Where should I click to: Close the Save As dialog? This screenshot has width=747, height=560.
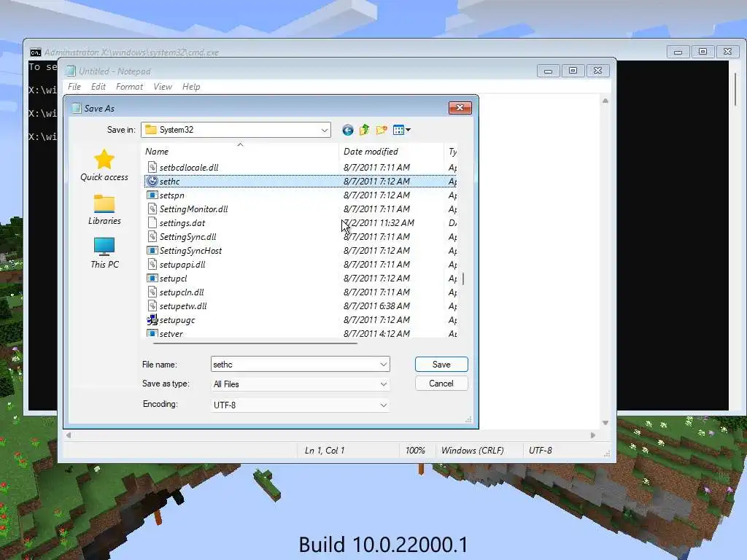[x=460, y=108]
